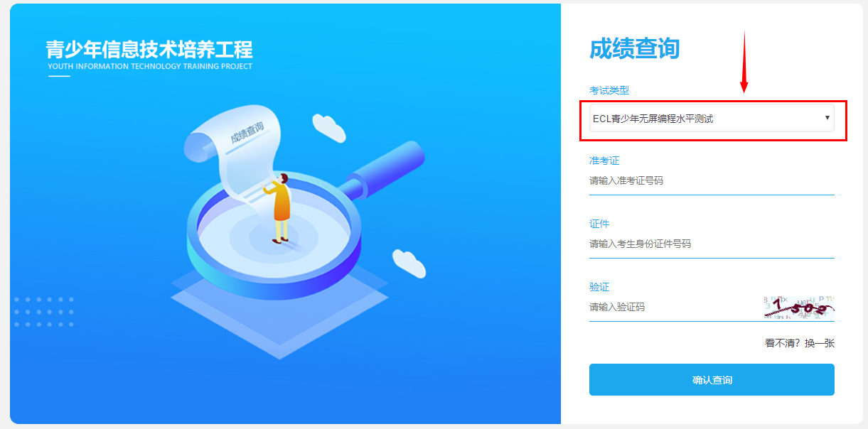Click the dropdown arrow beside ECL青少年无屏编程水平测试
868x429 pixels.
(827, 118)
